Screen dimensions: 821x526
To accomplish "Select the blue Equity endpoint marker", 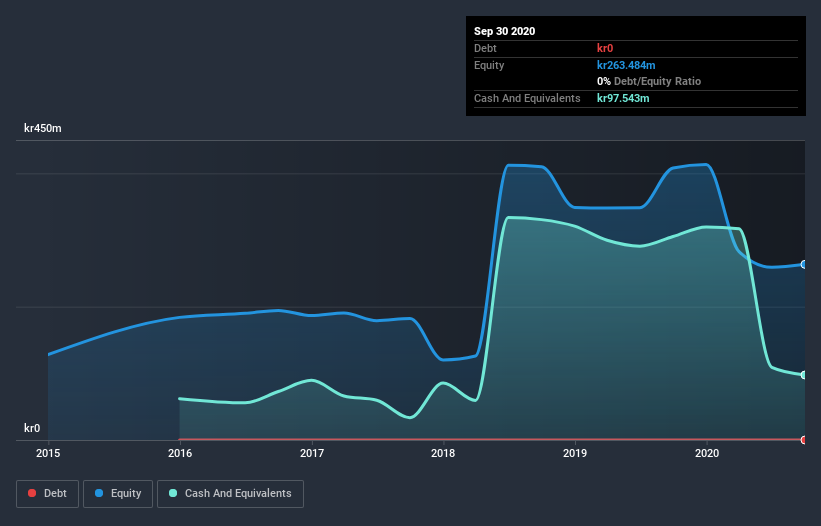I will (804, 264).
